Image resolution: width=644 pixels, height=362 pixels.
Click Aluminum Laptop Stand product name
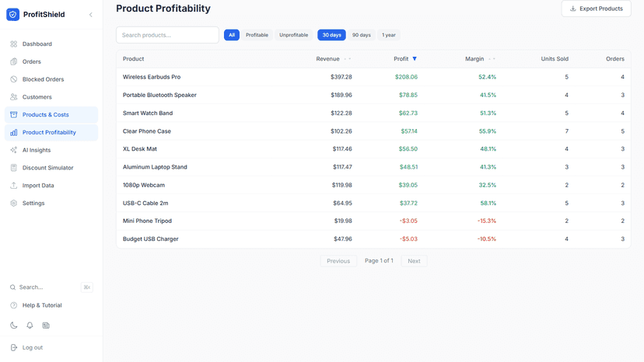click(155, 167)
